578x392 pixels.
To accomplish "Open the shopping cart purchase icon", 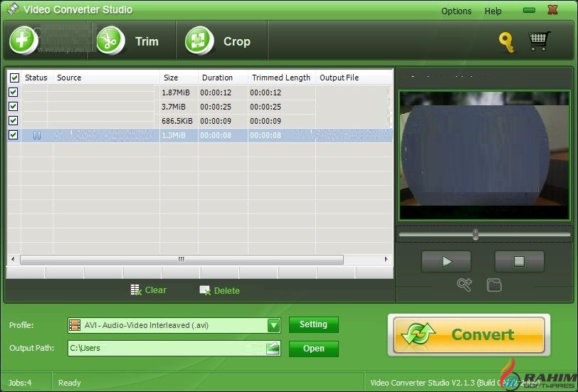I will [x=540, y=41].
